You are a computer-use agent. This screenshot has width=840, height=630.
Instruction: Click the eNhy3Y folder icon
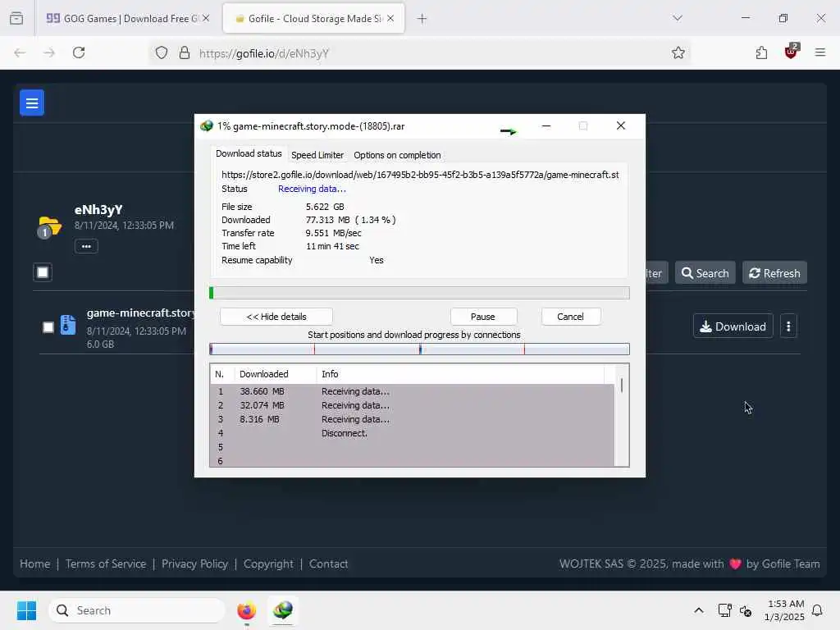tap(49, 226)
